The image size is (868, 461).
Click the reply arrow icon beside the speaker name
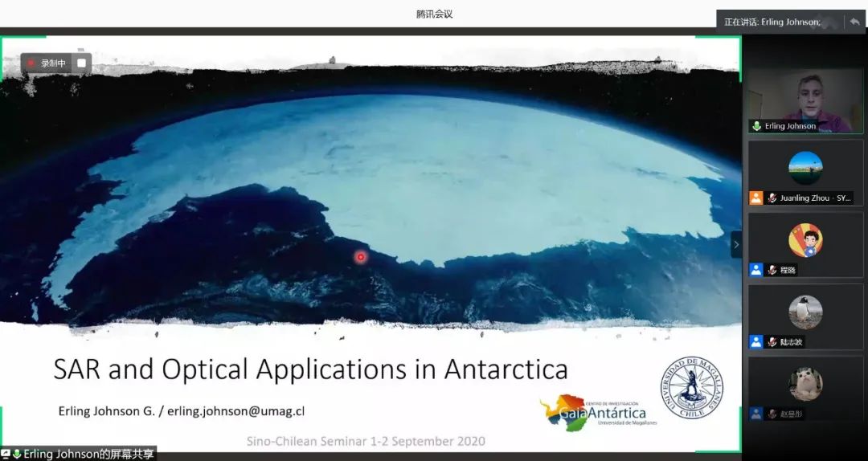pos(854,22)
